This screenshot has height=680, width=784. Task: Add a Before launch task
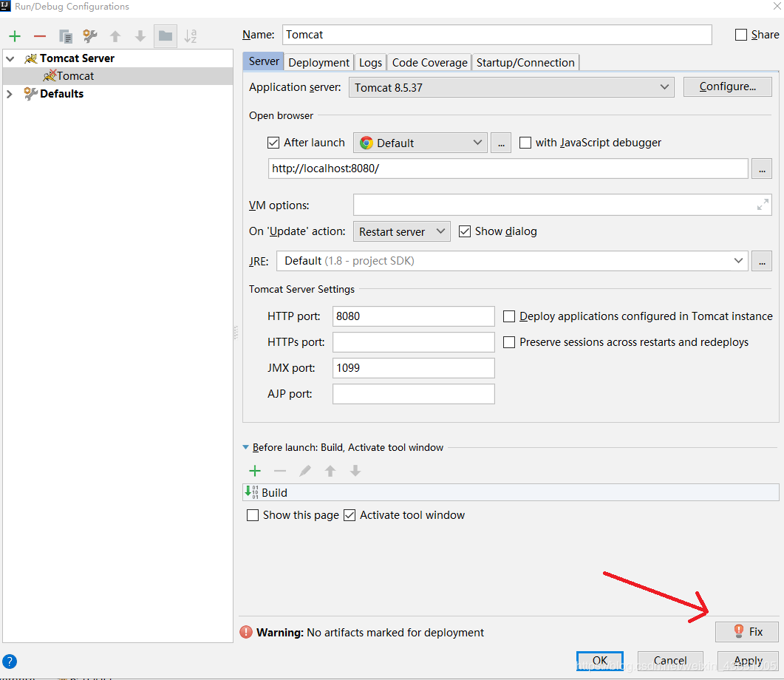[x=255, y=471]
